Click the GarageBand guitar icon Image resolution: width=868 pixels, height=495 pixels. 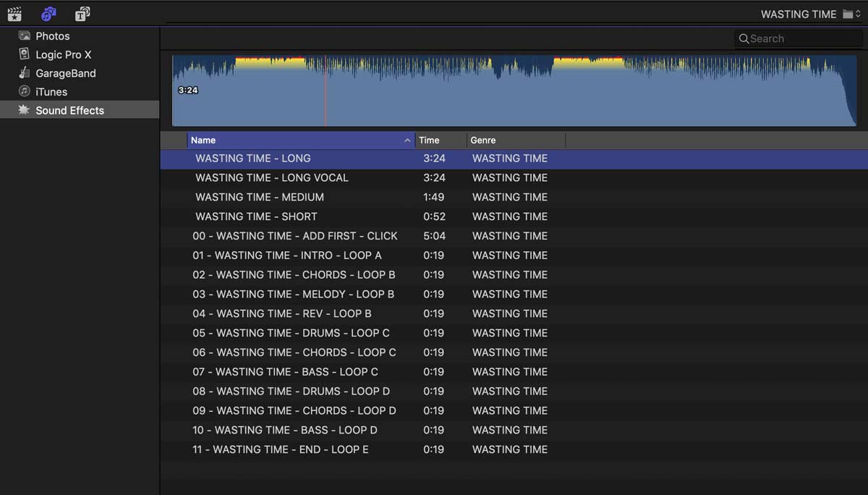point(25,73)
